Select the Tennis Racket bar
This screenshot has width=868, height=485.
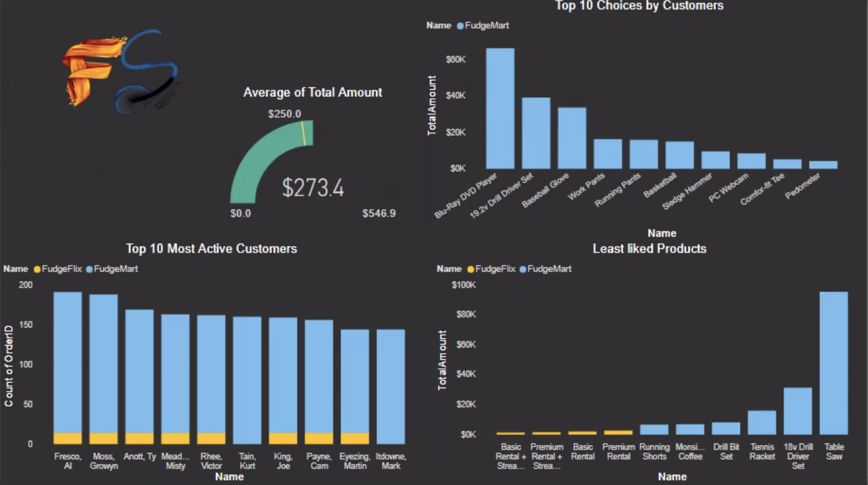[x=762, y=422]
